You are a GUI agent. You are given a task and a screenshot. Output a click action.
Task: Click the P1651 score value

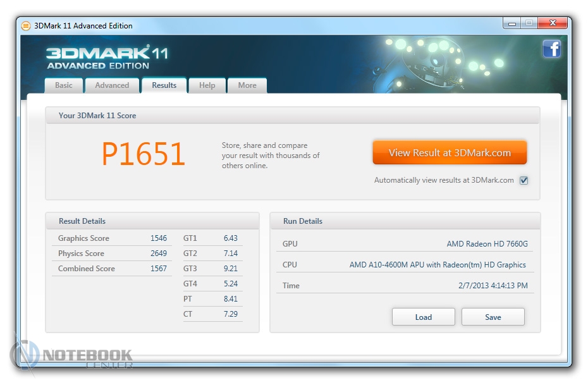coord(144,154)
